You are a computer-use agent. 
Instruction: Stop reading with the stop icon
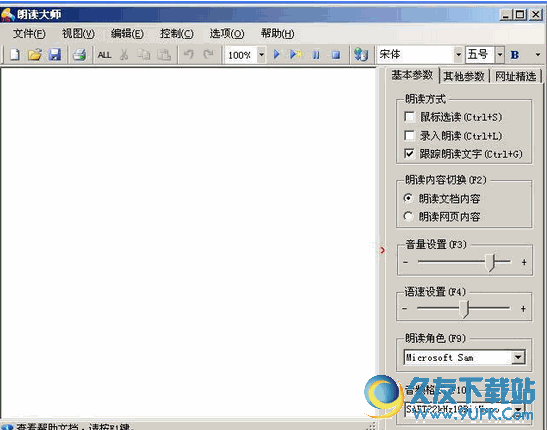(336, 55)
